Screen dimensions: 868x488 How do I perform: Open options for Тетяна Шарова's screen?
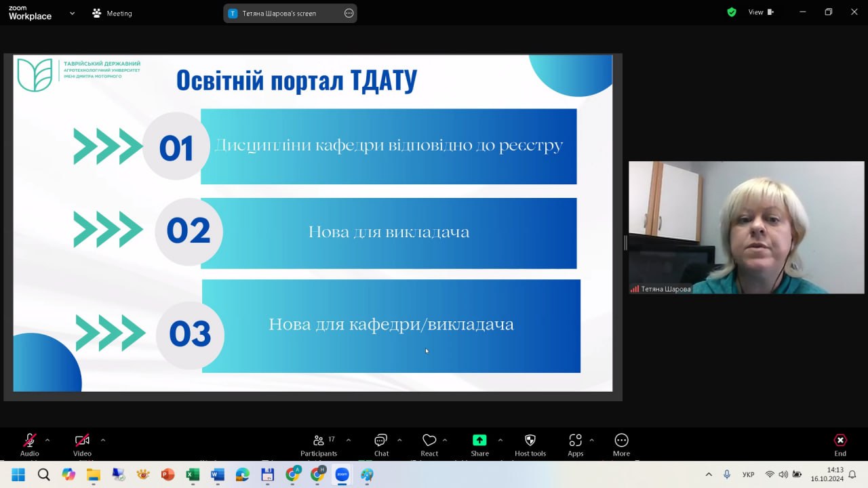(x=349, y=13)
